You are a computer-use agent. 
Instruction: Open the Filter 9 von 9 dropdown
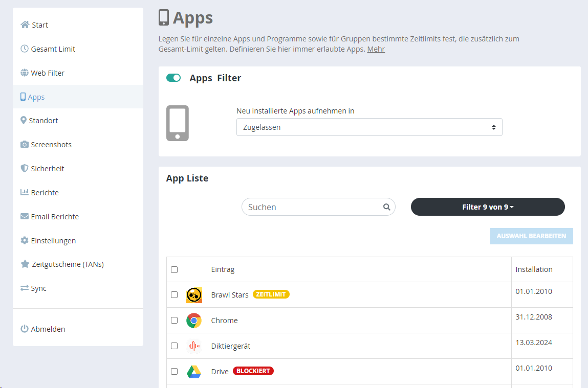pos(488,207)
